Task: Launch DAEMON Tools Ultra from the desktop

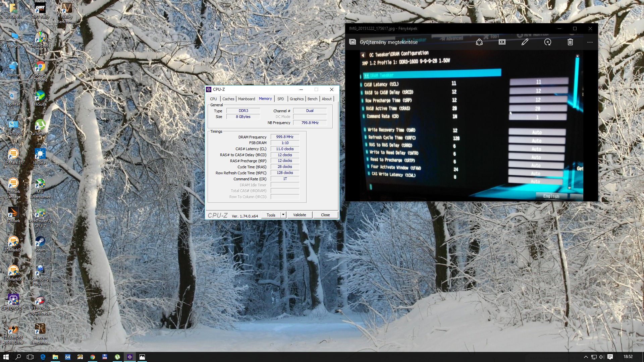Action: pos(13,334)
